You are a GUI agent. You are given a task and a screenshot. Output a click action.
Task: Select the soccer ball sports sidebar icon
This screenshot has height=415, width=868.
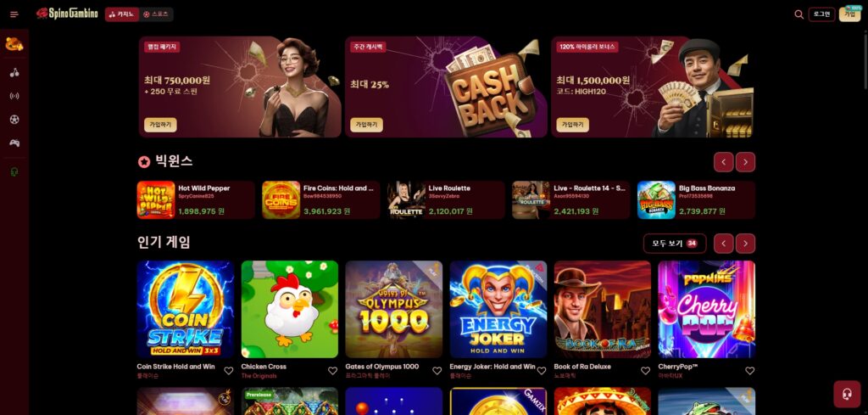click(14, 119)
